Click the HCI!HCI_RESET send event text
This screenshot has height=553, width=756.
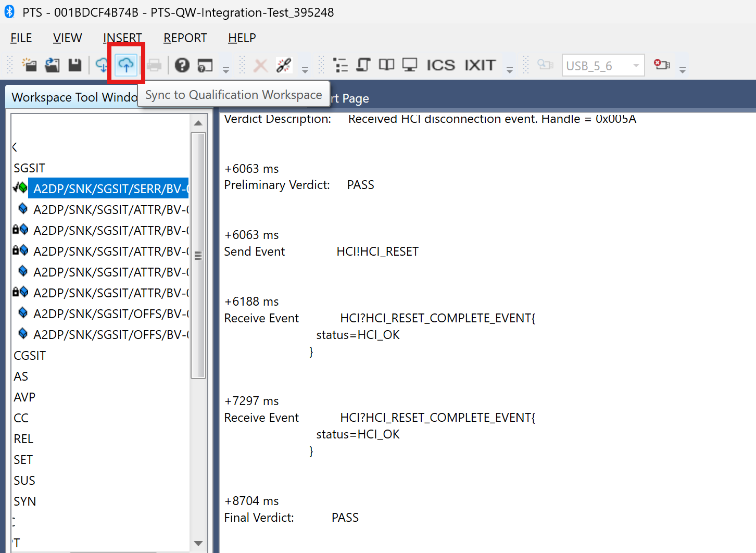pos(377,252)
